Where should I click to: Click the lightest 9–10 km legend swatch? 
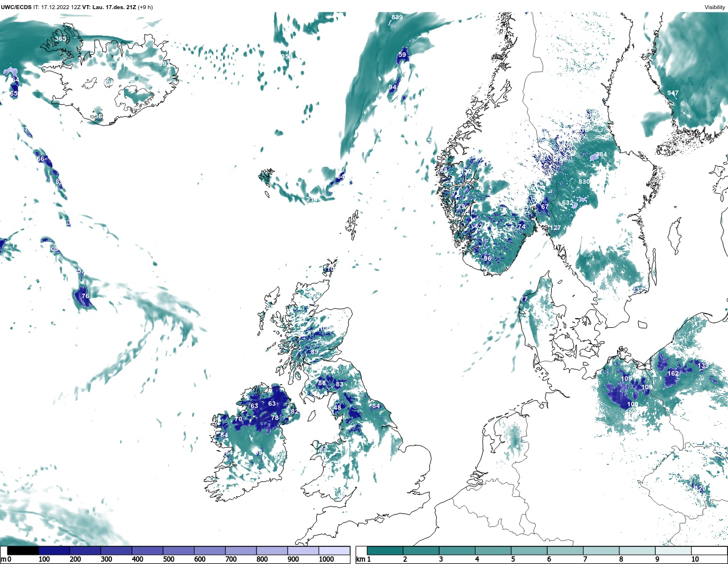[x=674, y=551]
